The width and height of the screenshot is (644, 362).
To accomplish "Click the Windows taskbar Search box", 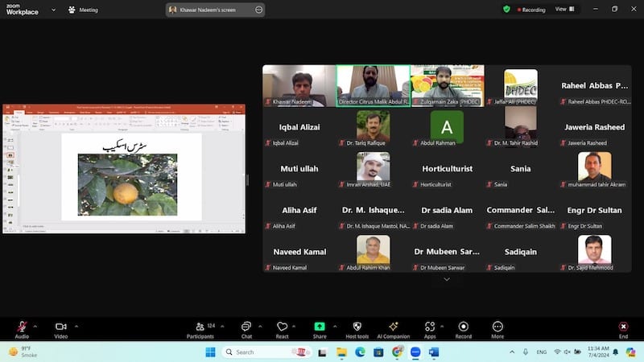I will coord(274,352).
